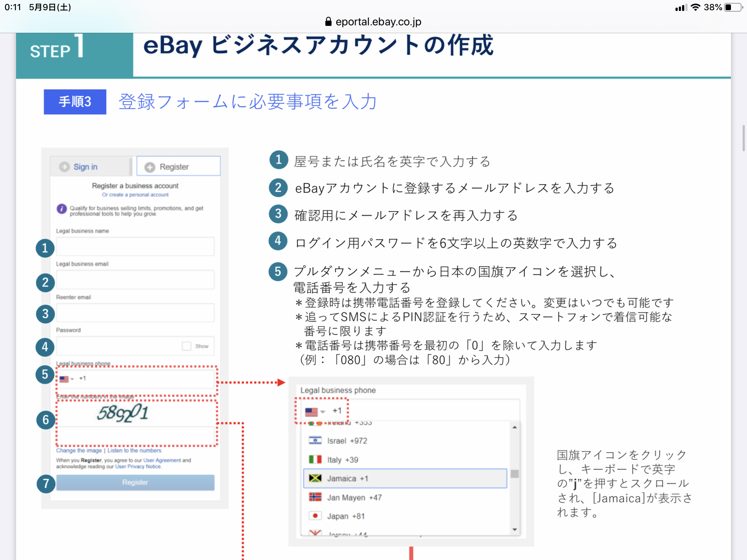Screen dimensions: 747x560
Task: Open the User Agreement link
Action: pyautogui.click(x=162, y=460)
